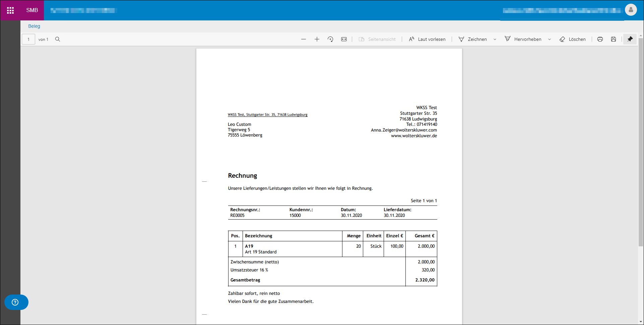Click the tax amount 320,00
644x325 pixels.
428,270
